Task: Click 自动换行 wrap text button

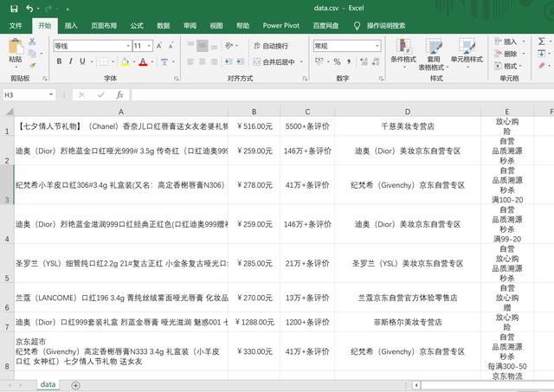Action: tap(271, 46)
